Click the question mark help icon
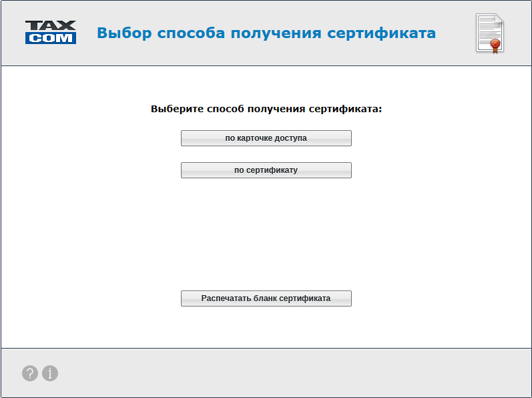Screen dimensions: 532x398 tap(29, 373)
